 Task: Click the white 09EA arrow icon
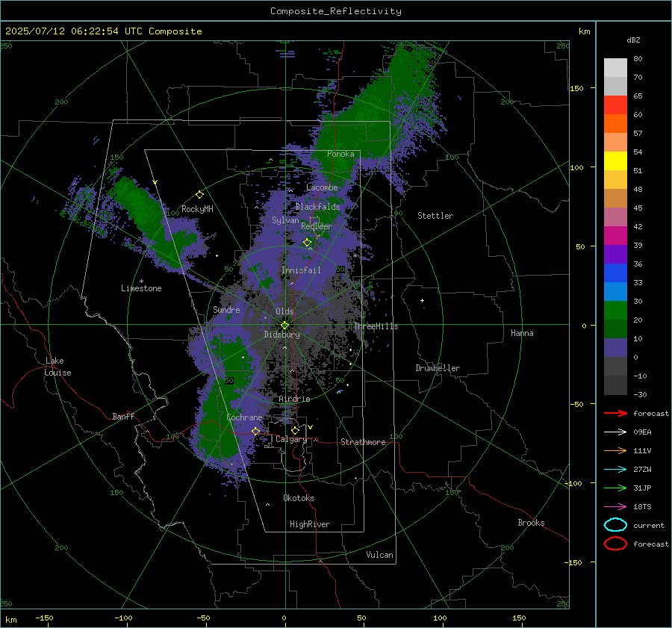(615, 432)
